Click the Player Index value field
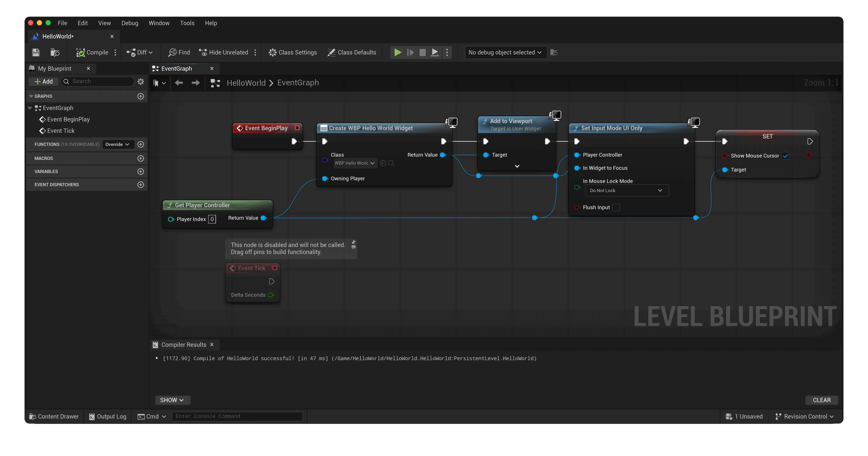The width and height of the screenshot is (868, 456). pyautogui.click(x=212, y=219)
